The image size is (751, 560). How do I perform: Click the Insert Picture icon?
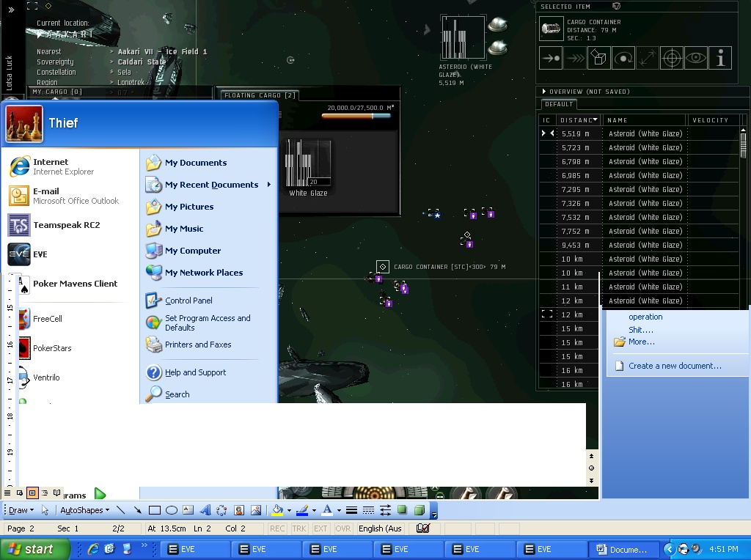pos(256,510)
